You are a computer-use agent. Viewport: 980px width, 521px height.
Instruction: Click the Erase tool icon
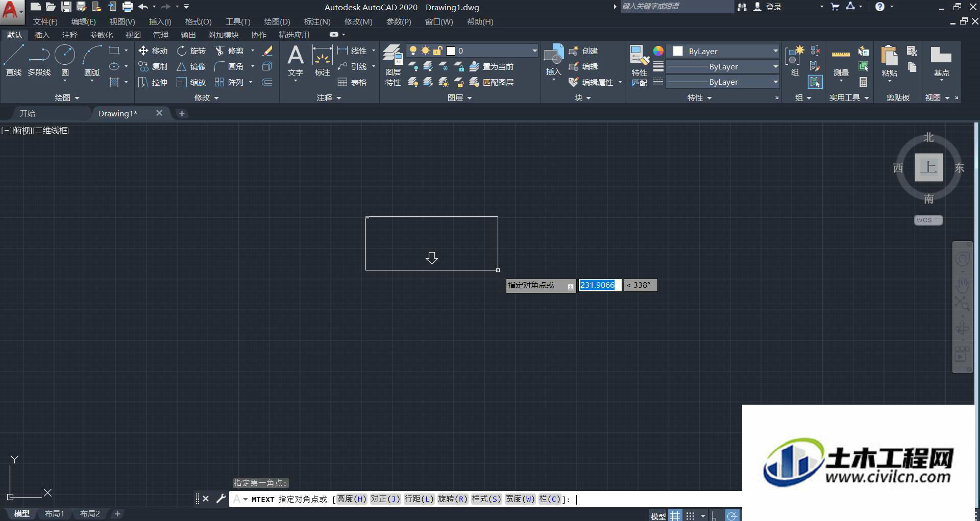pyautogui.click(x=267, y=51)
